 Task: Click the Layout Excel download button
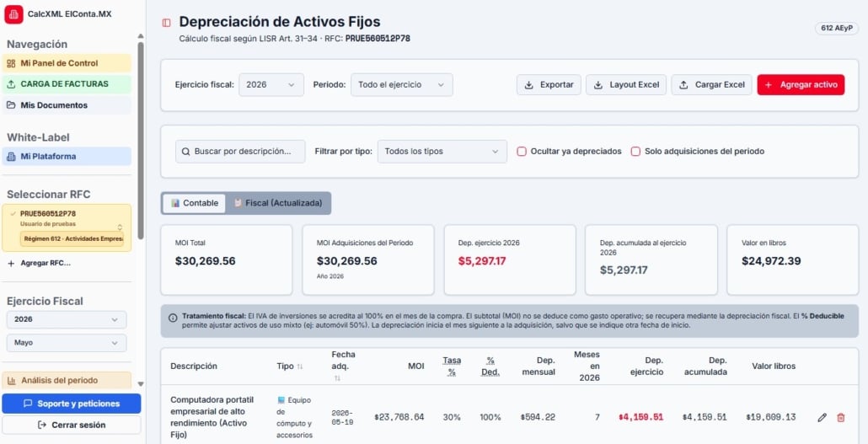tap(626, 85)
